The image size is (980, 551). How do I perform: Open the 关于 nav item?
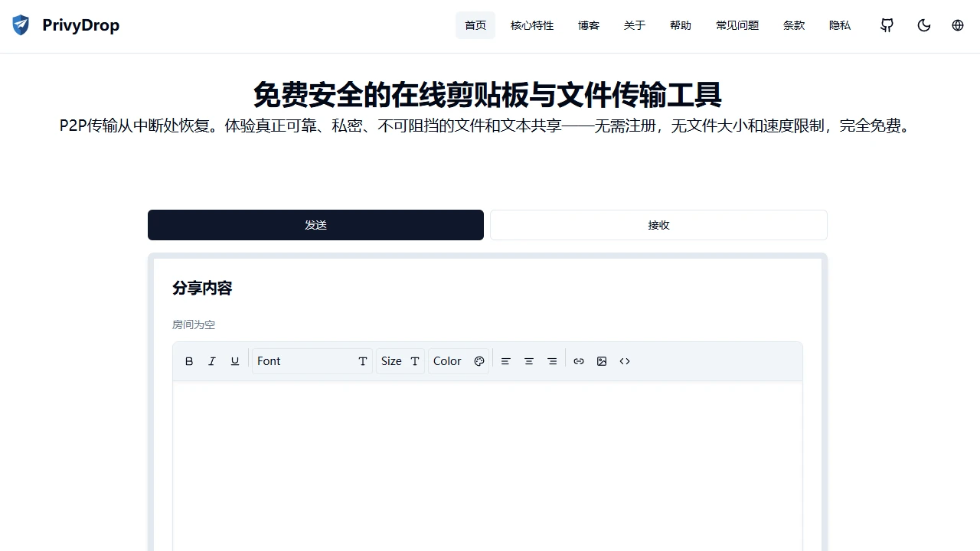click(x=635, y=25)
